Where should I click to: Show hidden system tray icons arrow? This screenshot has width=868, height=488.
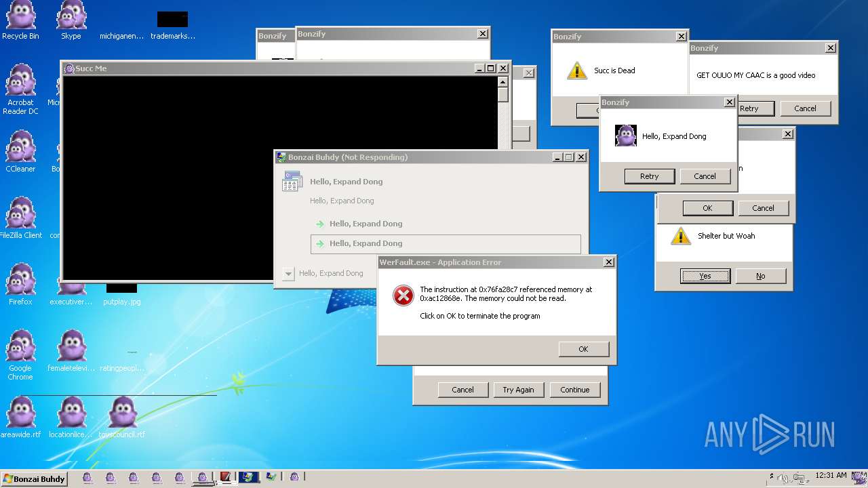[x=772, y=476]
